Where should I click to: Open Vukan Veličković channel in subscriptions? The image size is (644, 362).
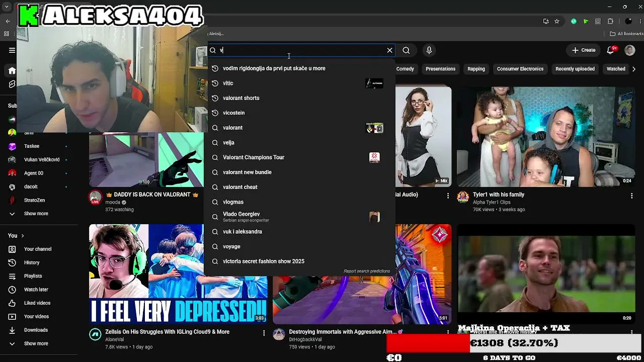tap(41, 160)
